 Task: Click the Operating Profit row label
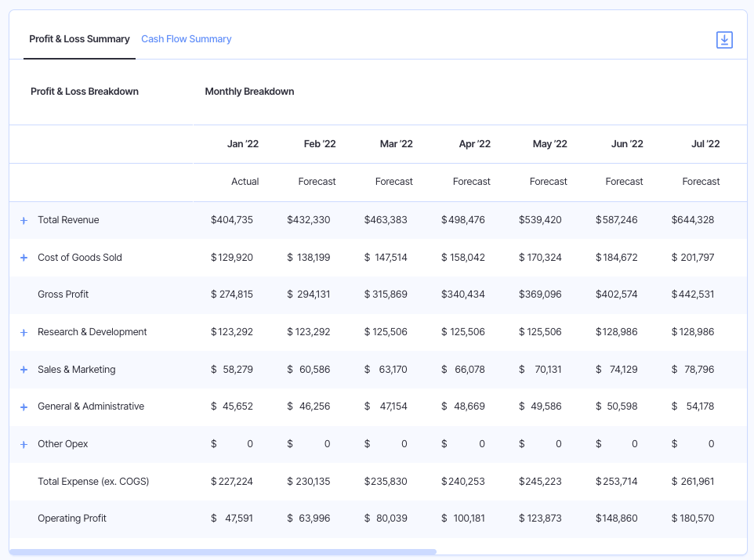pos(72,518)
